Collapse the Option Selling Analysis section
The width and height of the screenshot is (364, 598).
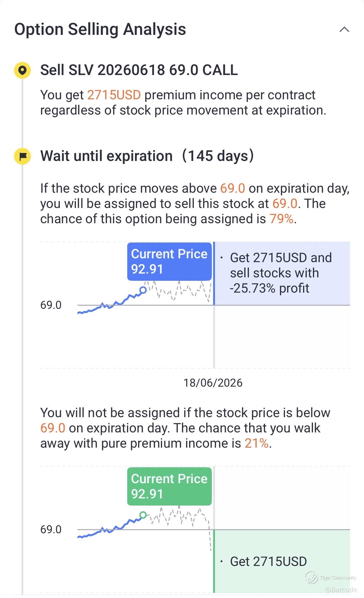point(344,30)
